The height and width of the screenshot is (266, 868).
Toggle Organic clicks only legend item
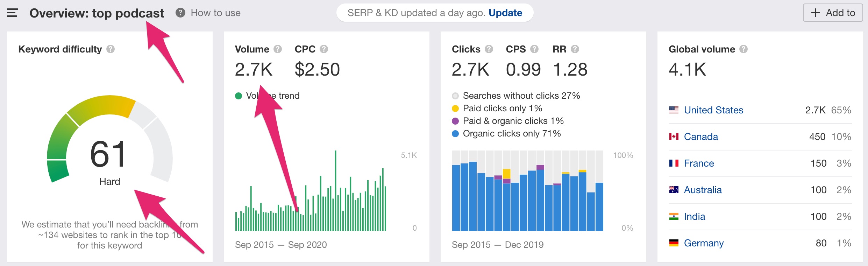pyautogui.click(x=506, y=133)
